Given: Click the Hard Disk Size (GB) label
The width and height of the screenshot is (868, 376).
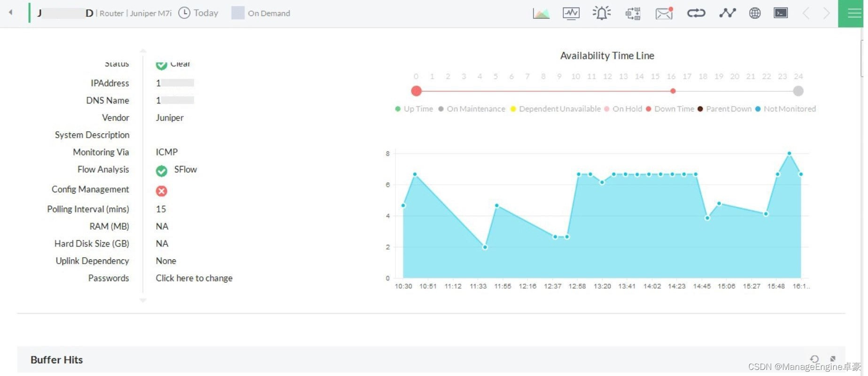Looking at the screenshot, I should [x=92, y=244].
